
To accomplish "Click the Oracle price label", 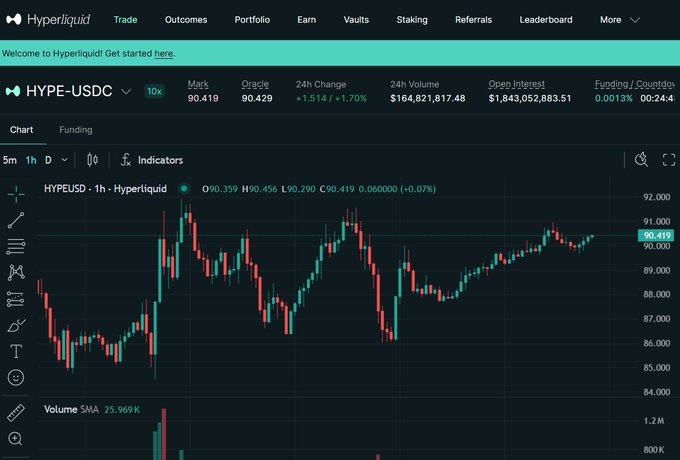I will 255,84.
